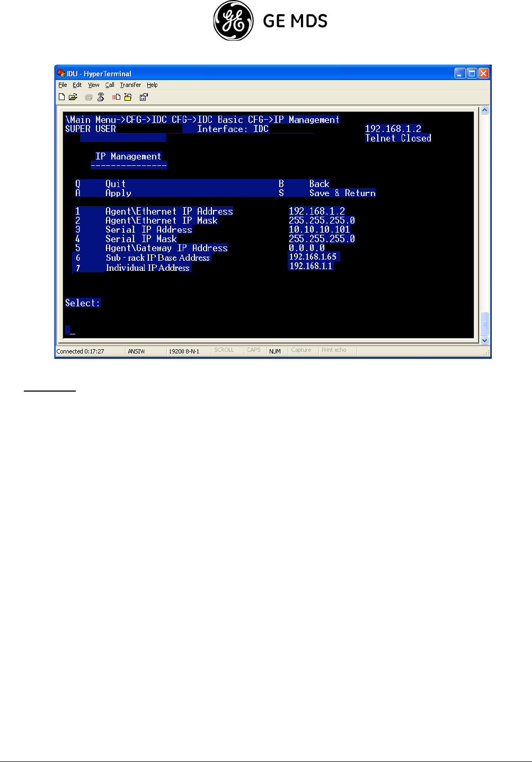Click the 'IP Management' heading
The image size is (532, 762).
point(128,156)
